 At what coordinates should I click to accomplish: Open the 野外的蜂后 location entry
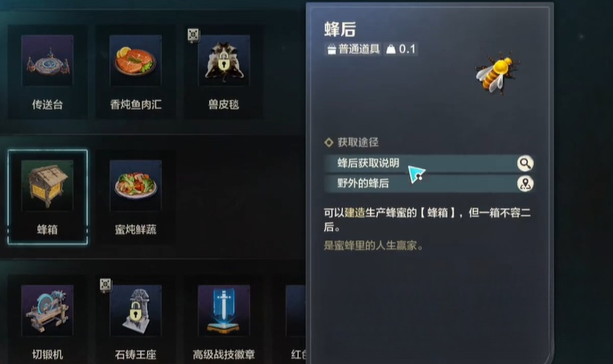(x=429, y=183)
